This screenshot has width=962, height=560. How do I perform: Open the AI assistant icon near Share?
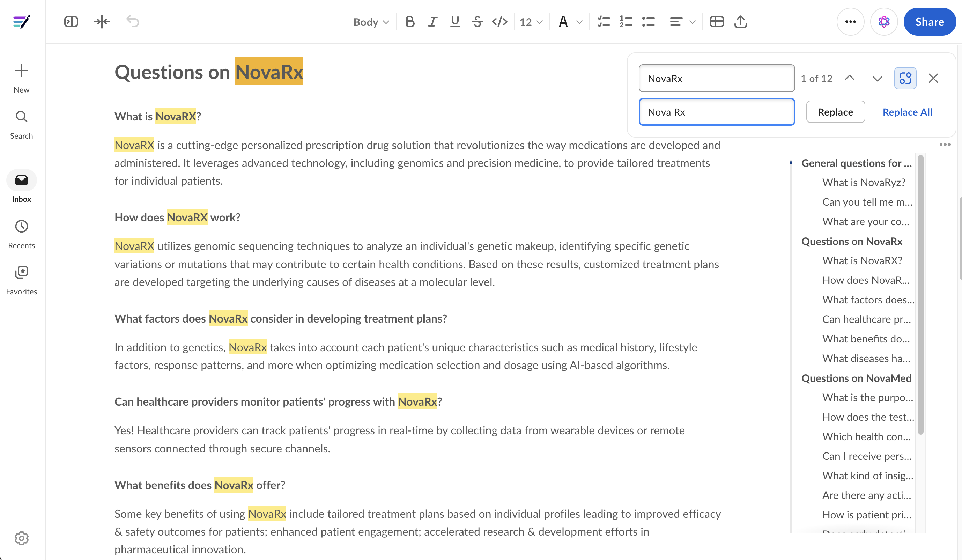[x=884, y=22]
